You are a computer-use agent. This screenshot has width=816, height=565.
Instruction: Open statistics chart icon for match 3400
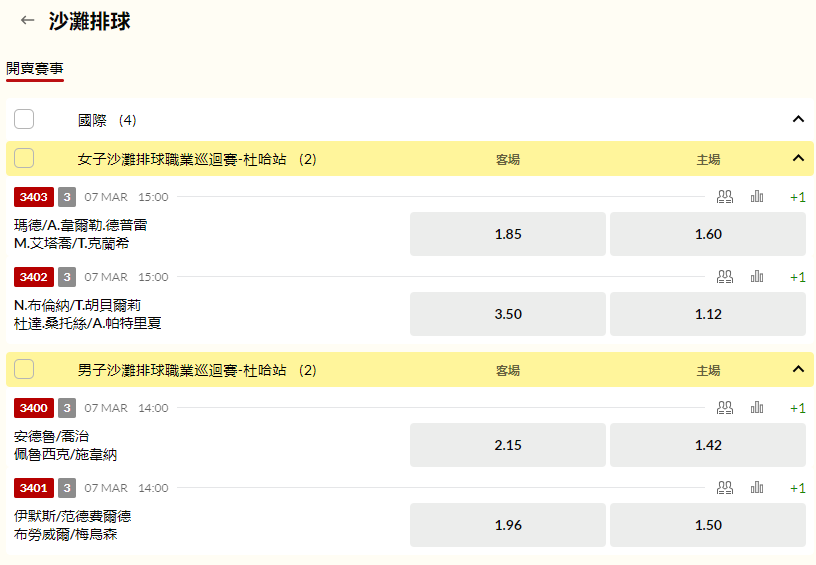tap(757, 408)
